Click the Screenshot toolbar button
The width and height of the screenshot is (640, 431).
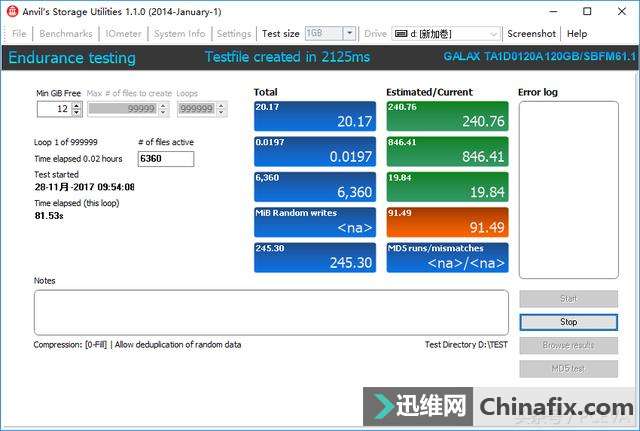530,34
